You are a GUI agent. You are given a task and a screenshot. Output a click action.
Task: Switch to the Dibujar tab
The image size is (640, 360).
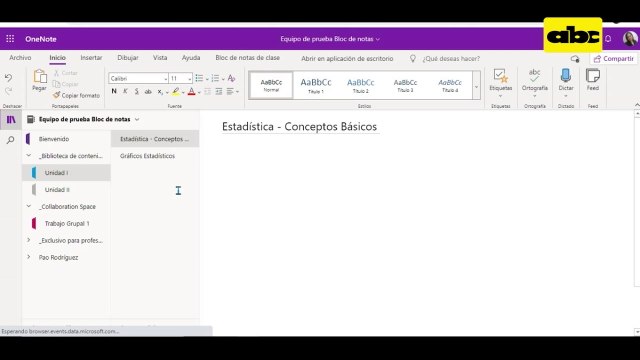[x=128, y=58]
